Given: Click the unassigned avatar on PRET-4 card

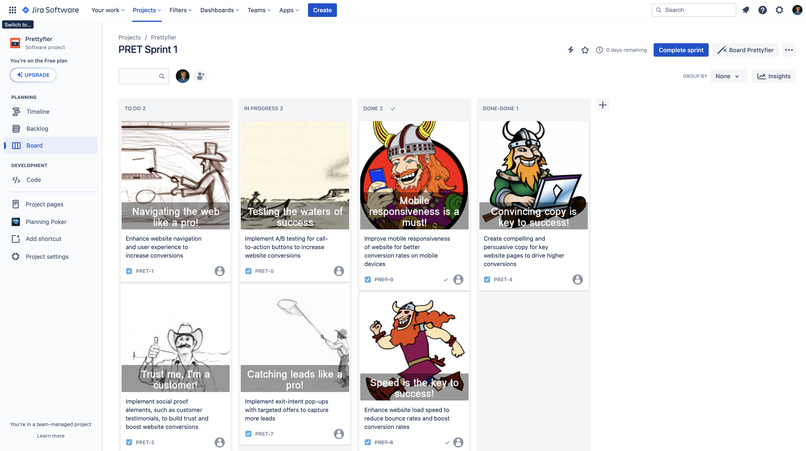Looking at the screenshot, I should pyautogui.click(x=577, y=279).
